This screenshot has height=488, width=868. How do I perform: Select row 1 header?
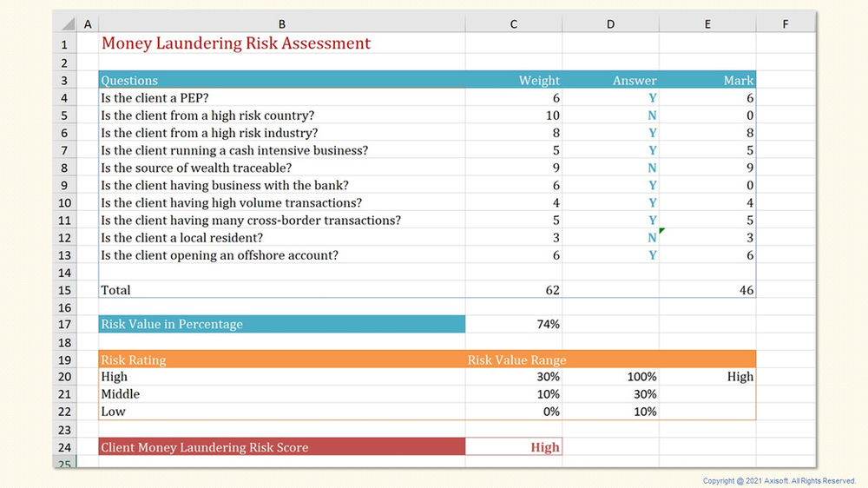tap(64, 43)
